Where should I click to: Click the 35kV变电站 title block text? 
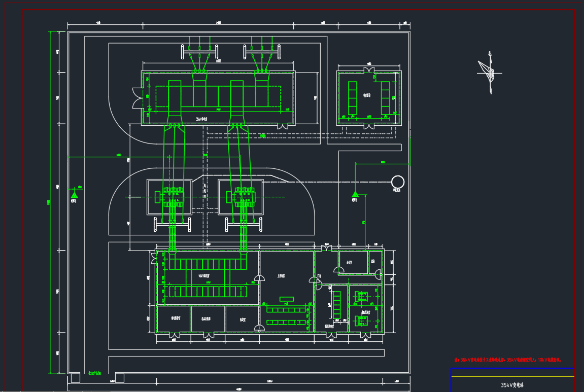point(511,385)
